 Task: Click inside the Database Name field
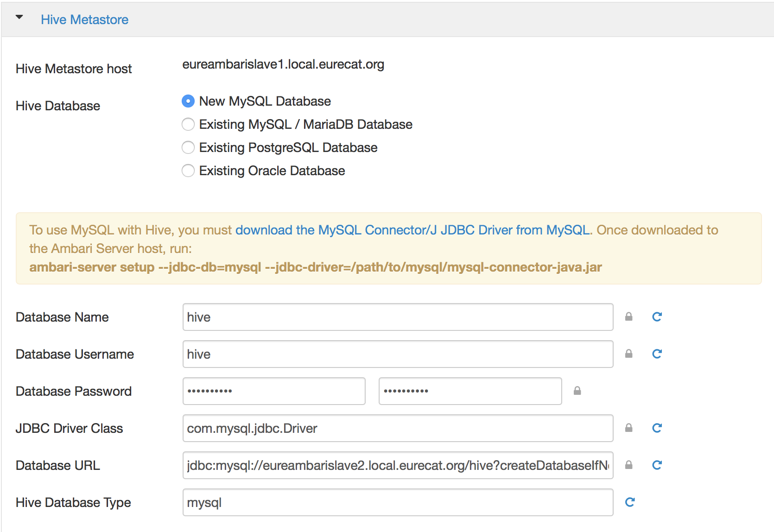pos(398,317)
